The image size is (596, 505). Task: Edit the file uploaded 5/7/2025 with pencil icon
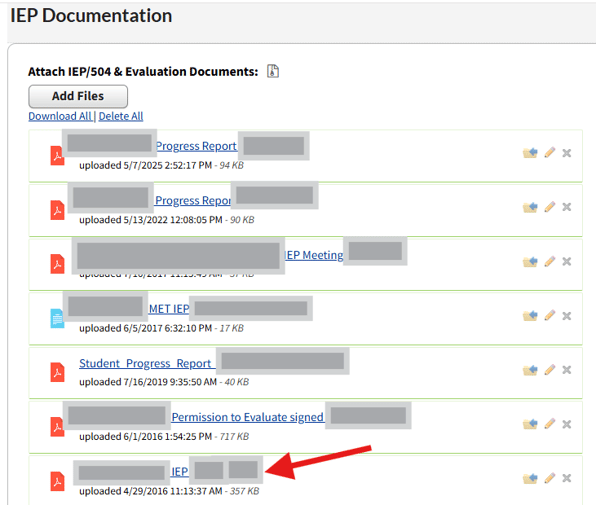coord(550,153)
